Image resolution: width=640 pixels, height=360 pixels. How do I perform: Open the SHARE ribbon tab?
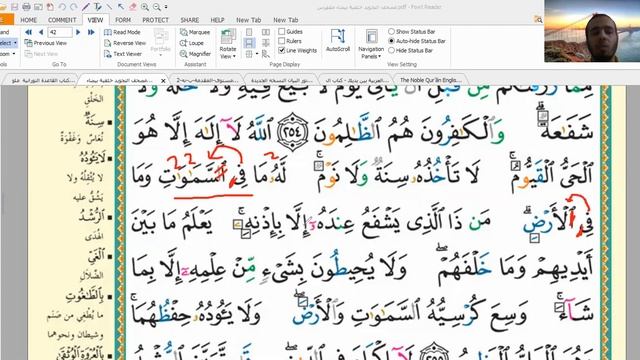[190, 20]
